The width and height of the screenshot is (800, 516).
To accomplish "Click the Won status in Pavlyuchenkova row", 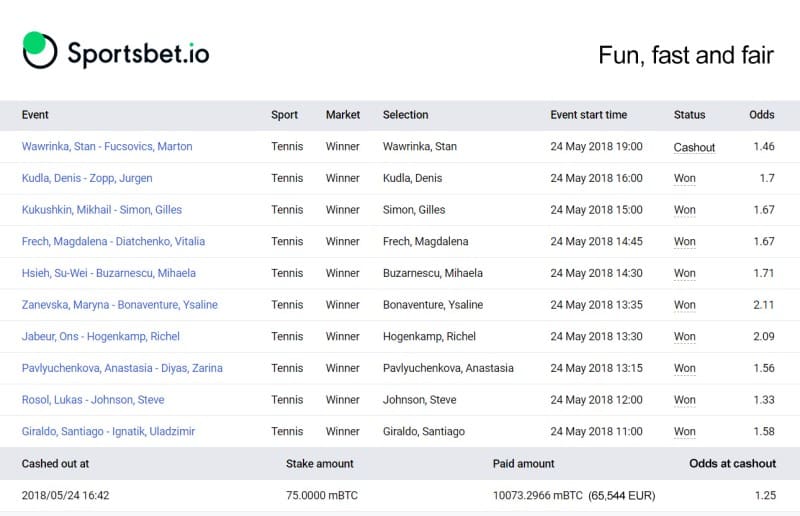I will (685, 368).
